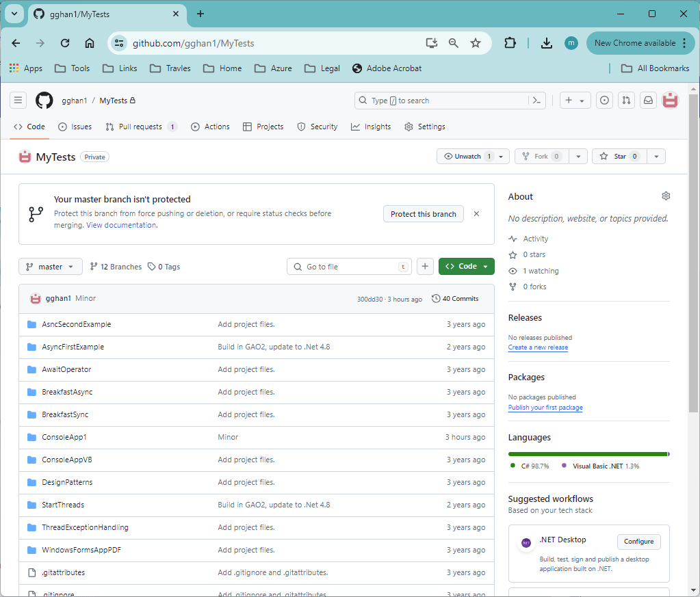Open the ConsoleApp1 folder
This screenshot has height=597, width=700.
64,437
